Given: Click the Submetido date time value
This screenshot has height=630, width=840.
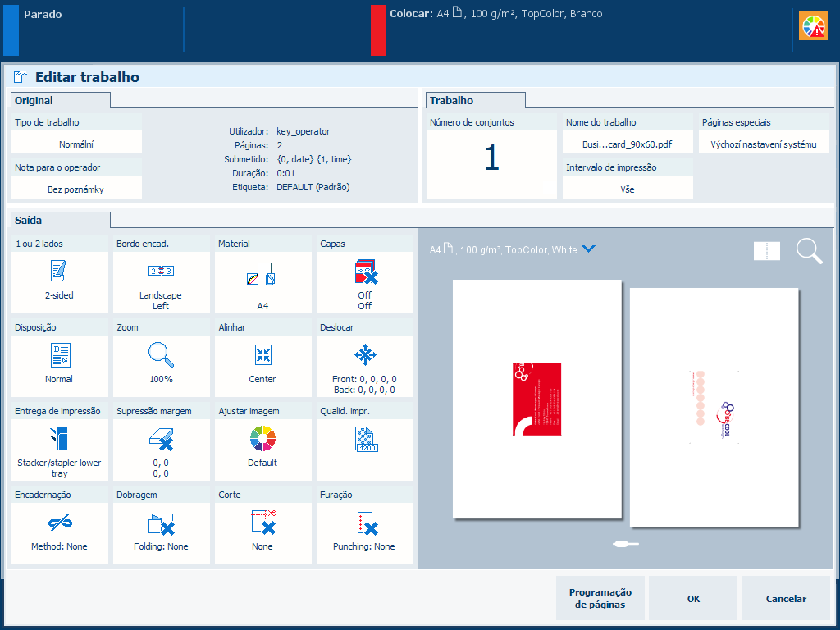Looking at the screenshot, I should (314, 159).
